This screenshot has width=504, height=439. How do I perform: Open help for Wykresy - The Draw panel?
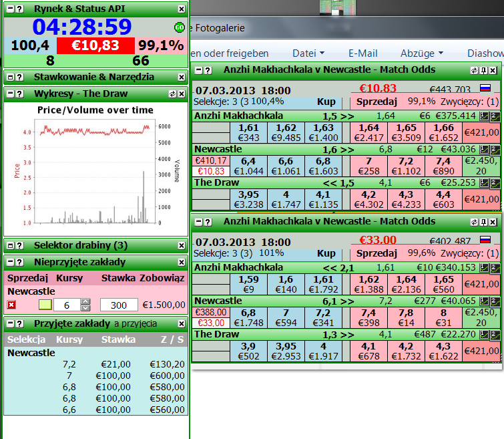coord(20,94)
